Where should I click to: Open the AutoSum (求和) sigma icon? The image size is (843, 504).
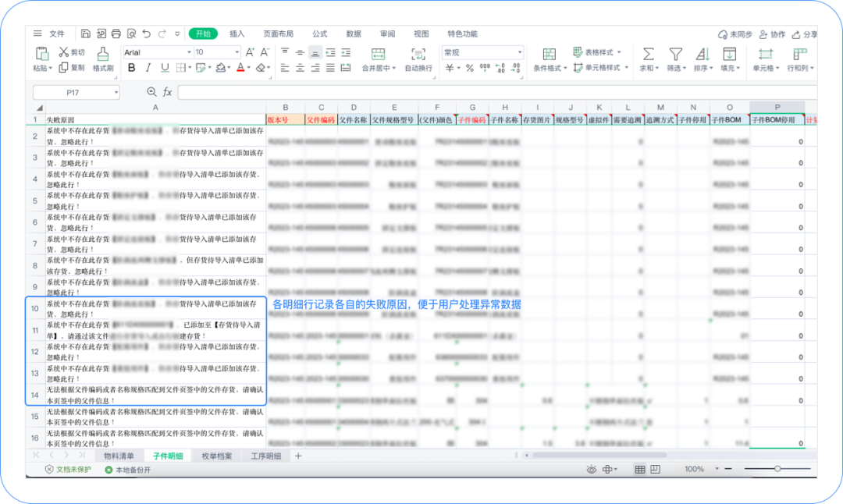pos(648,53)
